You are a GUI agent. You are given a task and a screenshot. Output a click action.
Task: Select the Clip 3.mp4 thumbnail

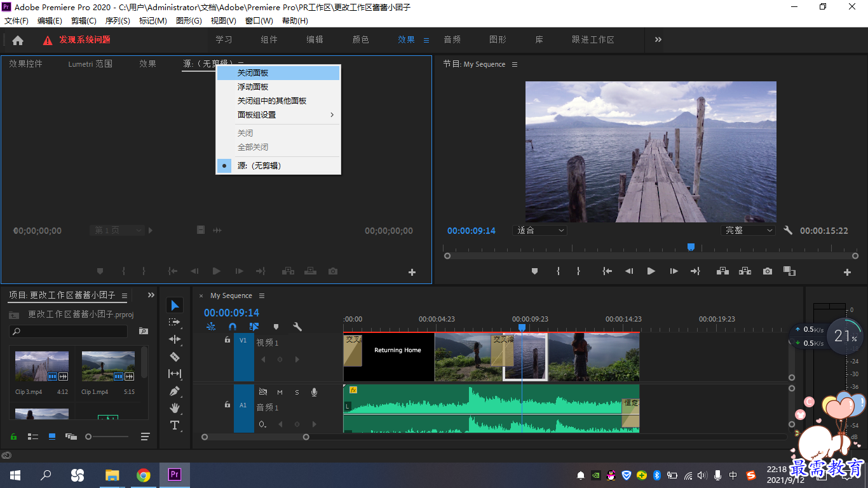[x=42, y=366]
